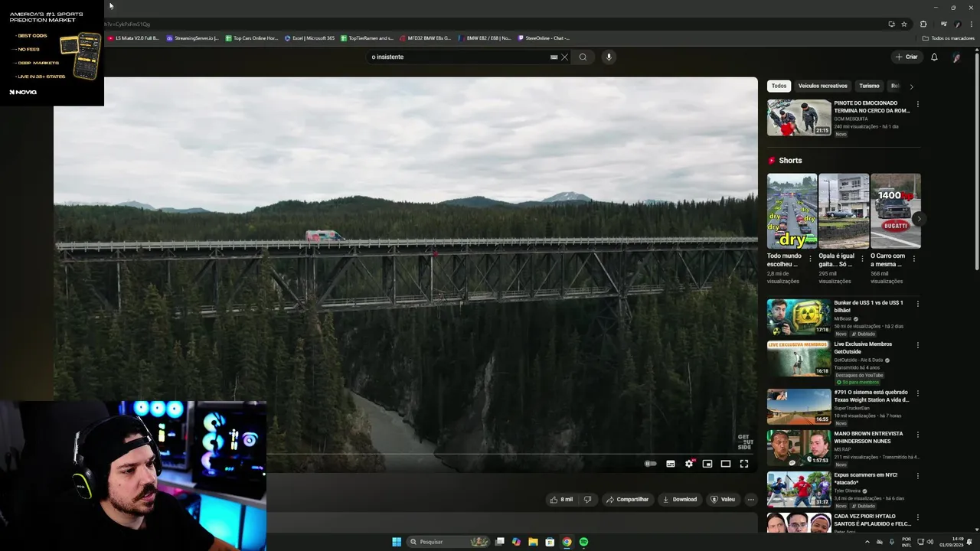
Task: Open the 'Opala é igual gaita' Short
Action: pos(844,211)
